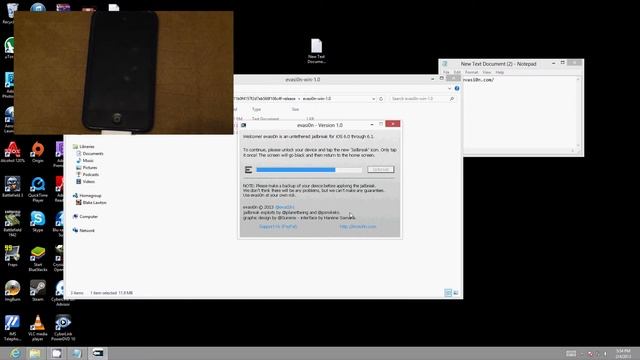Minimize the evasi0n Version 1.0 window
The image size is (640, 360).
(371, 124)
